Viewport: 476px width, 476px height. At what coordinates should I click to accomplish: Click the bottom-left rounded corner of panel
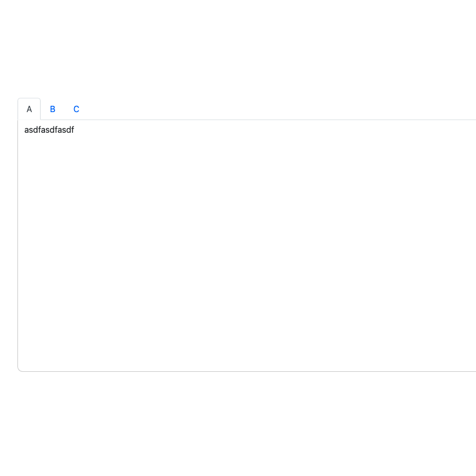(x=19, y=370)
